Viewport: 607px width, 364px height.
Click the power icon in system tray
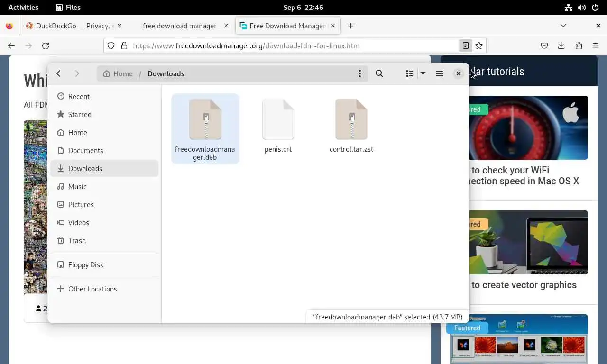pos(595,7)
